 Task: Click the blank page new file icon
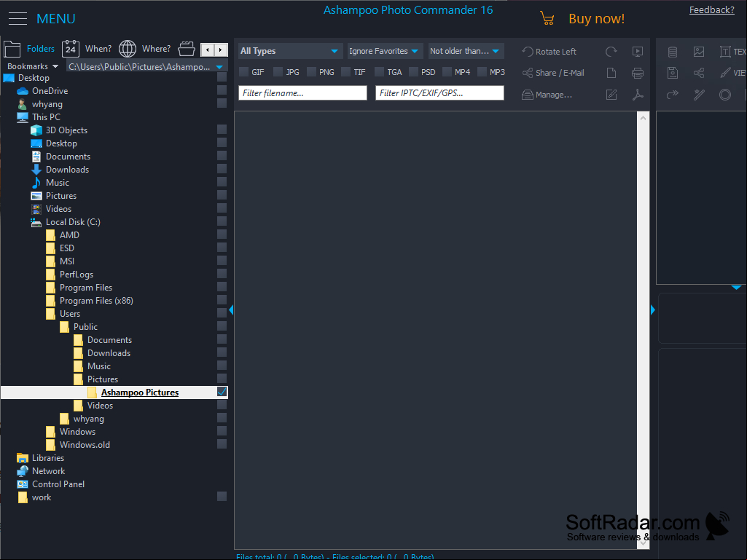click(611, 73)
